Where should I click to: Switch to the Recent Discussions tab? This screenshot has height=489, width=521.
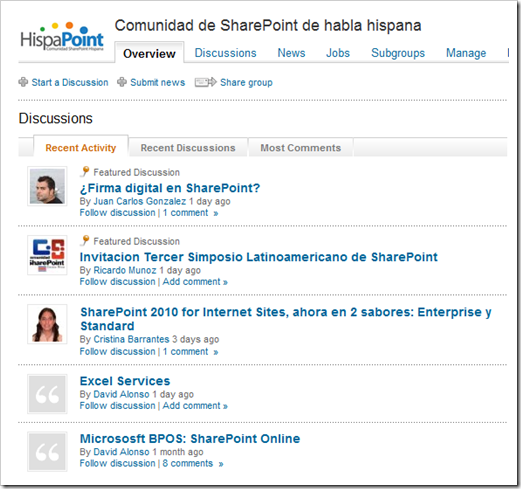(188, 148)
